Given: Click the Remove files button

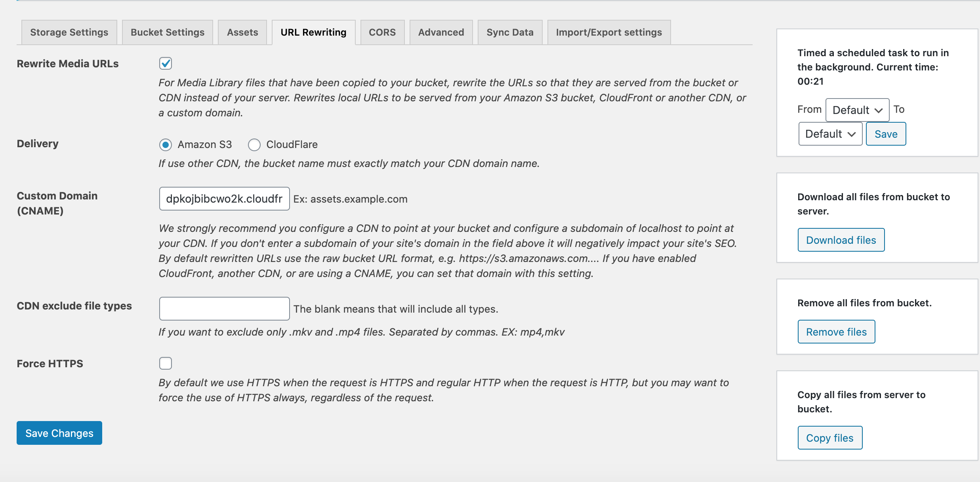Looking at the screenshot, I should click(837, 332).
